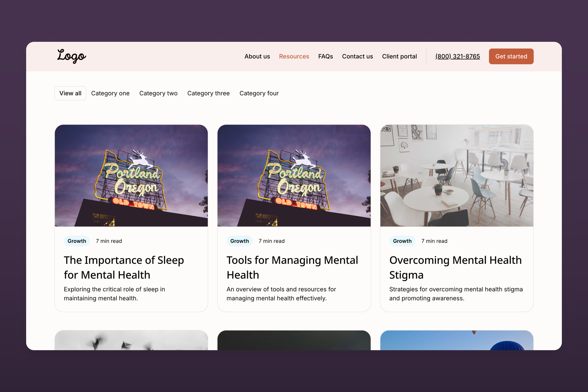Click the Logo in the header

pyautogui.click(x=72, y=56)
